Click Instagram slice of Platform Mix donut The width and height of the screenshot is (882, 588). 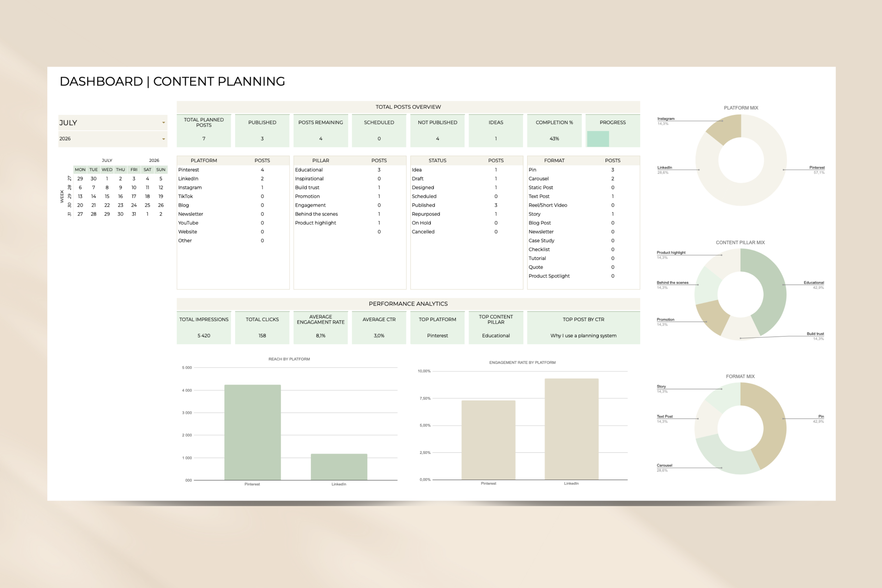tap(726, 129)
